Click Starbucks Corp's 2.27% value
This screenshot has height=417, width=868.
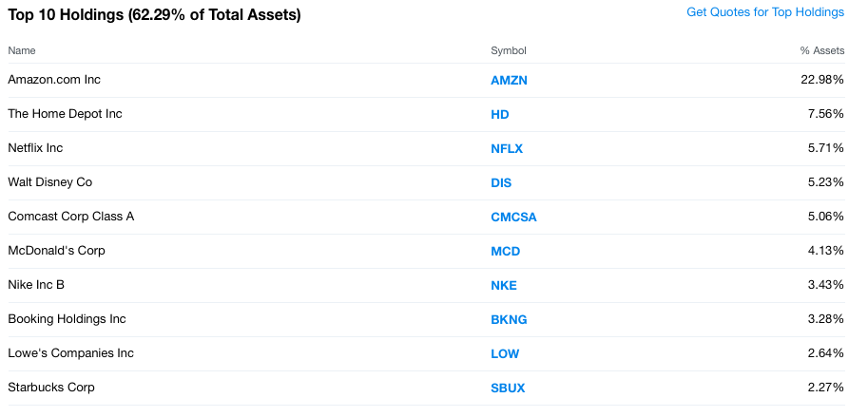click(825, 388)
